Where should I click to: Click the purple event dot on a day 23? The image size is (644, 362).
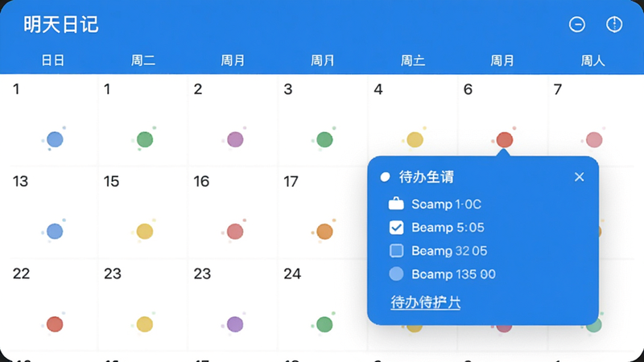pyautogui.click(x=235, y=324)
